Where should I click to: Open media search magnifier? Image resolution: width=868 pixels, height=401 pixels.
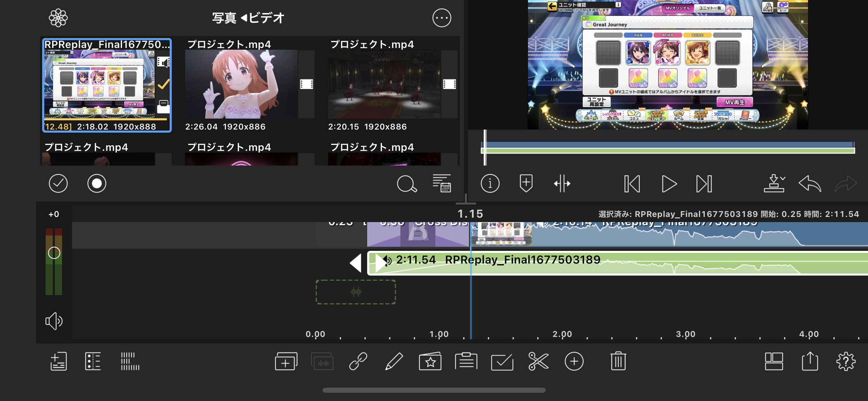[407, 184]
